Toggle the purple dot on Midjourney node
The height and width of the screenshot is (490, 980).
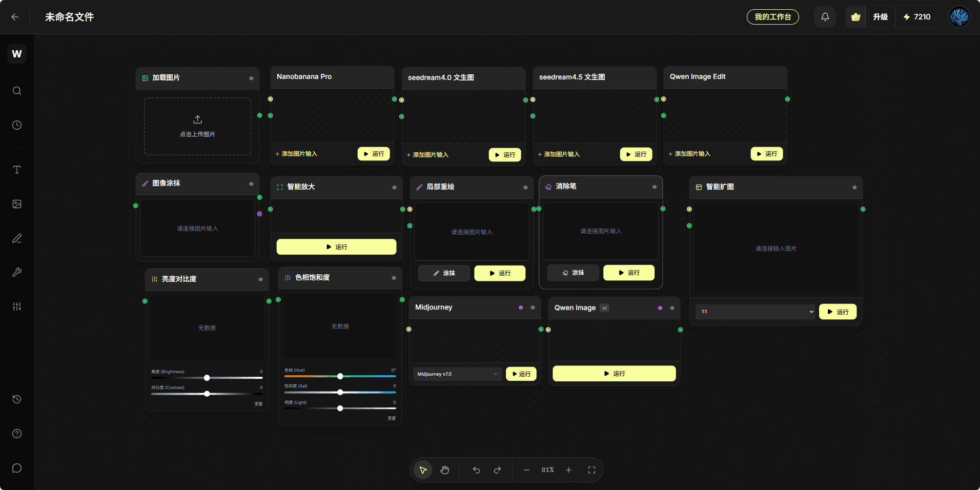pos(521,308)
